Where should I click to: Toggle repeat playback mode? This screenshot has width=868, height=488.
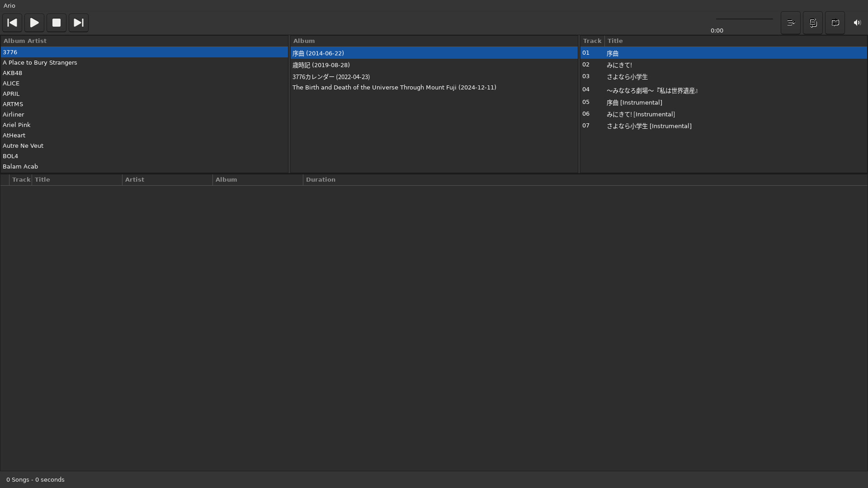click(x=835, y=23)
